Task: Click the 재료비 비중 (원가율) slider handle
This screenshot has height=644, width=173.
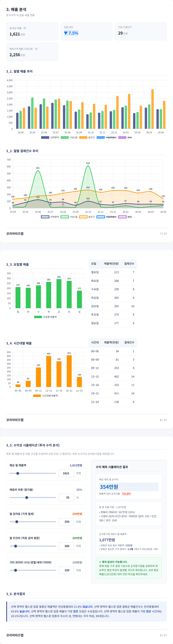Action: [x=27, y=498]
